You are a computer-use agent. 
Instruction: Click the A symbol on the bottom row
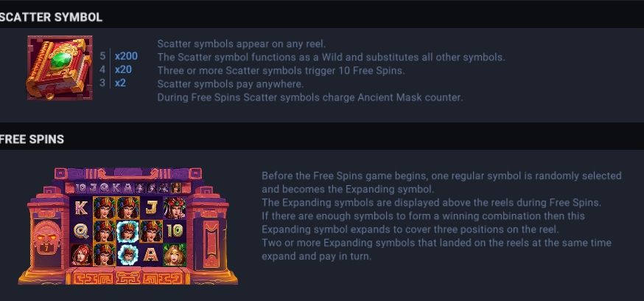[151, 255]
